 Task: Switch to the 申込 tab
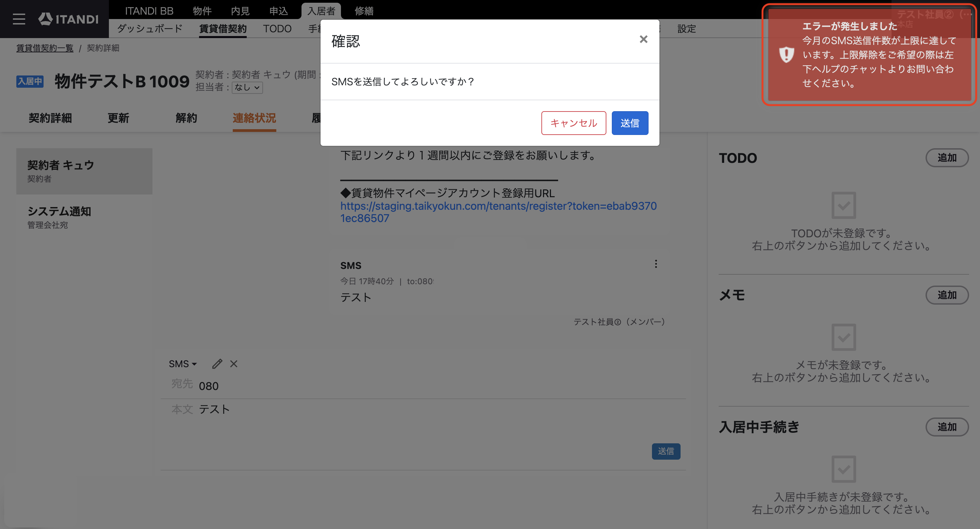pyautogui.click(x=278, y=11)
